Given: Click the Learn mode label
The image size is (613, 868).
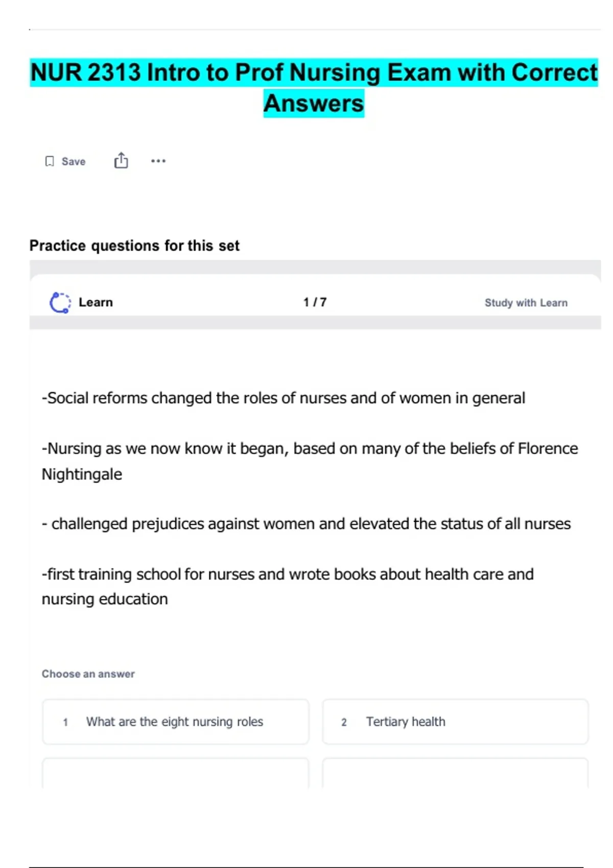Looking at the screenshot, I should click(96, 302).
